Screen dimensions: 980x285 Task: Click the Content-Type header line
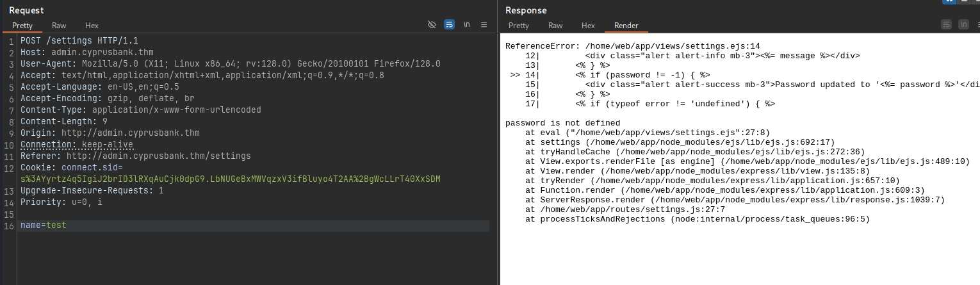pyautogui.click(x=141, y=110)
